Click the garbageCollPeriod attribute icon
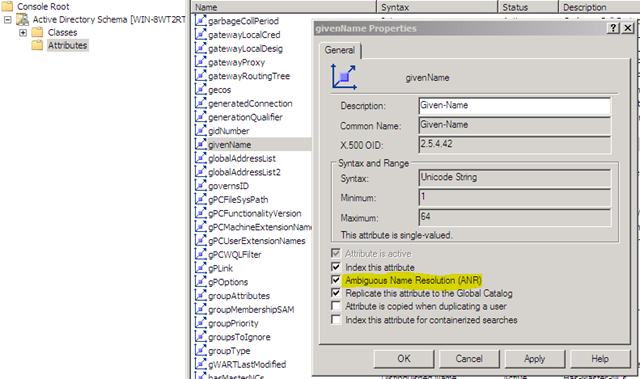The height and width of the screenshot is (379, 640). click(200, 20)
